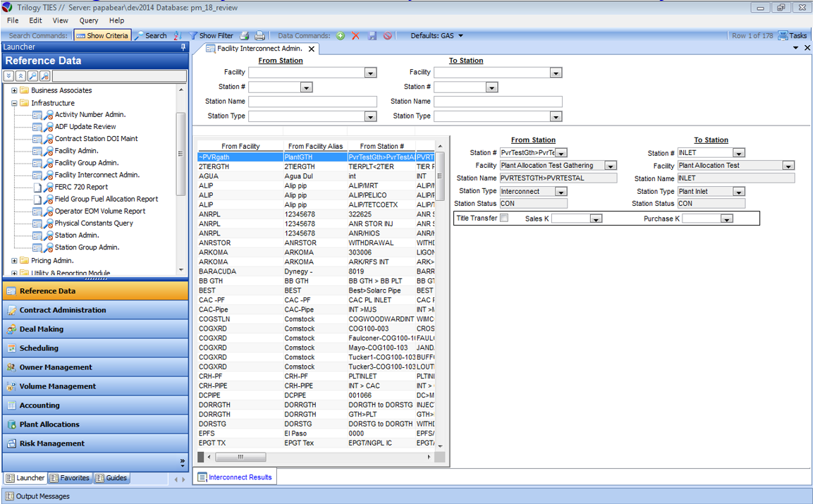Viewport: 815px width, 504px height.
Task: Click the red cancel icon in Data Commands
Action: click(387, 35)
